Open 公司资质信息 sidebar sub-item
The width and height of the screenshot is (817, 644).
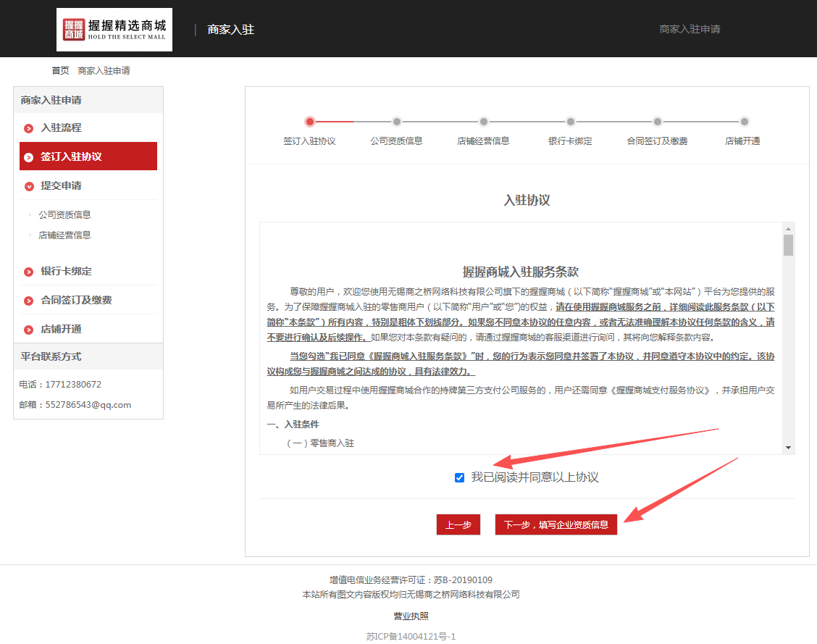pyautogui.click(x=64, y=214)
